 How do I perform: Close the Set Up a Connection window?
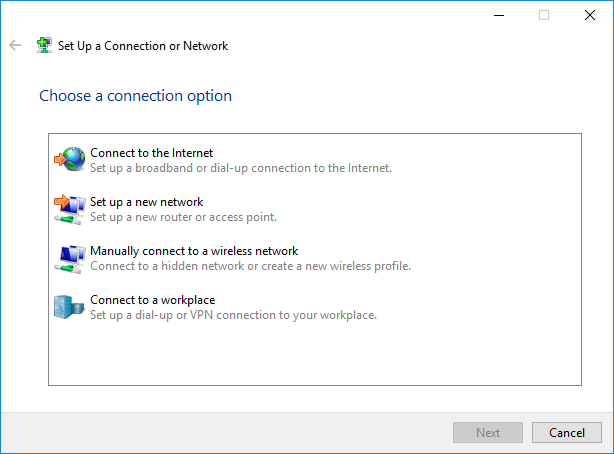tap(590, 15)
